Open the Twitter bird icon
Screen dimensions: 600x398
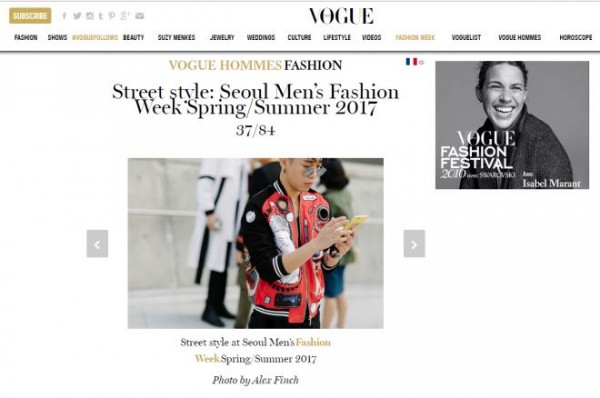[77, 16]
